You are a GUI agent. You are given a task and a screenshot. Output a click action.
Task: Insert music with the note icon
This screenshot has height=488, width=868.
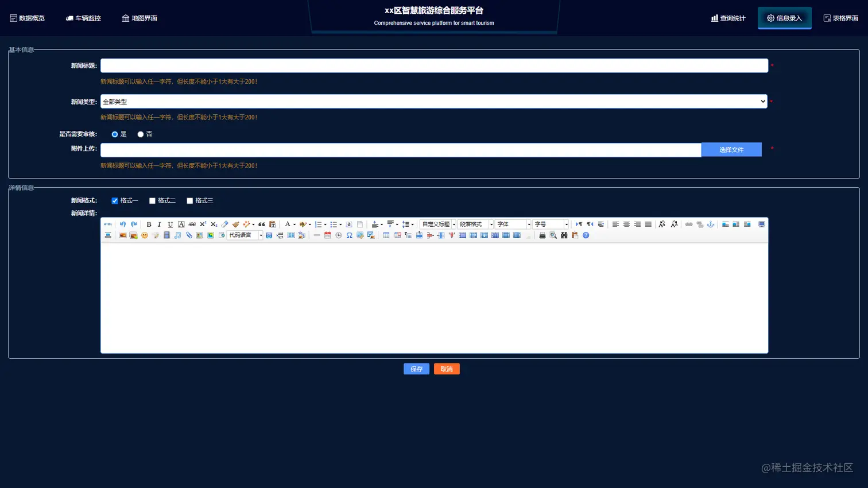pos(177,235)
